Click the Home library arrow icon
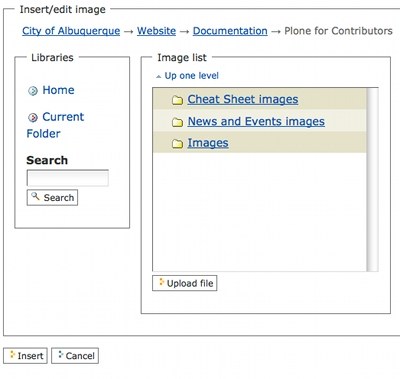This screenshot has height=379, width=400. point(33,91)
